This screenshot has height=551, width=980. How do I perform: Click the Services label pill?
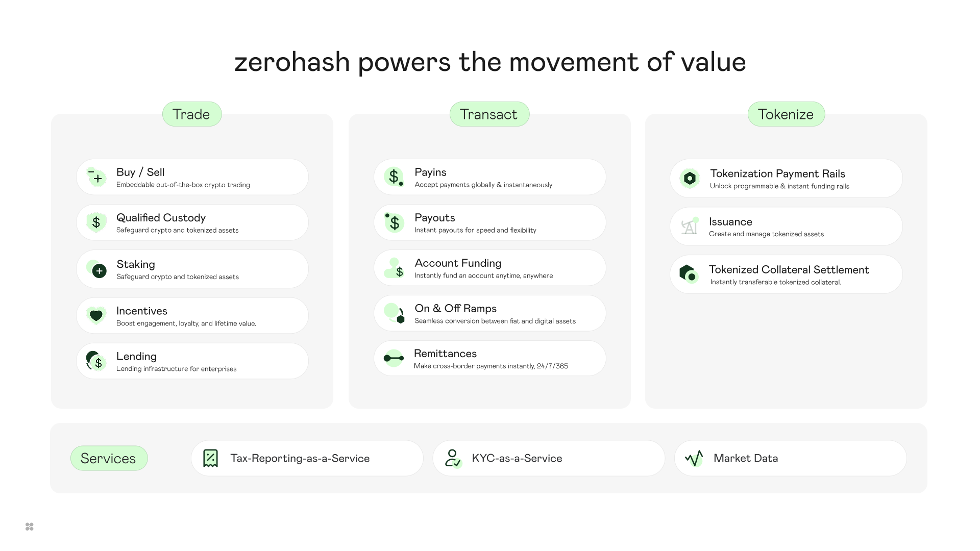tap(109, 458)
